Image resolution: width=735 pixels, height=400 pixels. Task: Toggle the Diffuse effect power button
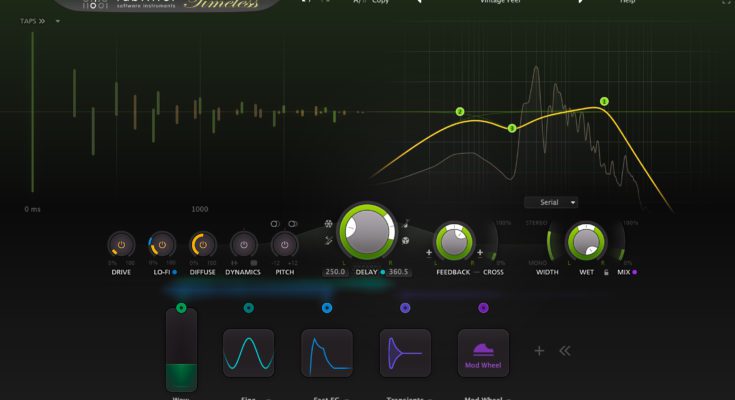[x=203, y=244]
